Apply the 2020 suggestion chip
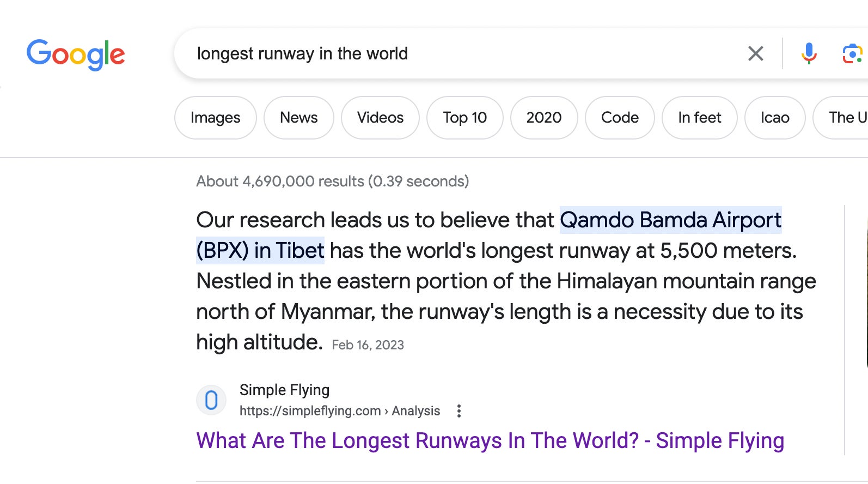Image resolution: width=868 pixels, height=484 pixels. 543,118
